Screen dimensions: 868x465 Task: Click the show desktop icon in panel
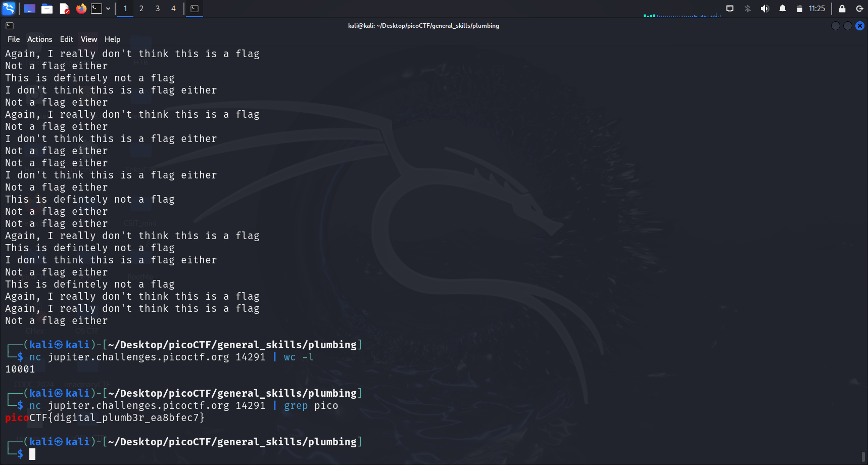30,9
